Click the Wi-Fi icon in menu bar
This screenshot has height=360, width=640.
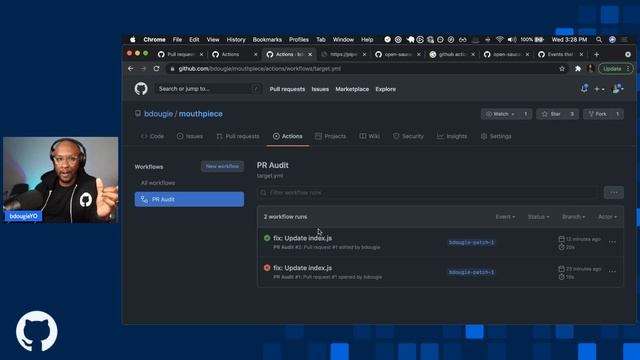coord(500,40)
